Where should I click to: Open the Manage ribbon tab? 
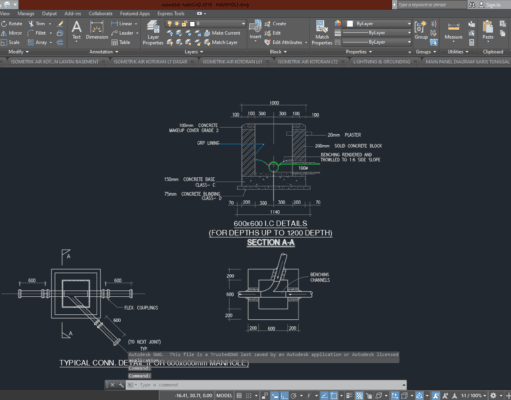26,14
